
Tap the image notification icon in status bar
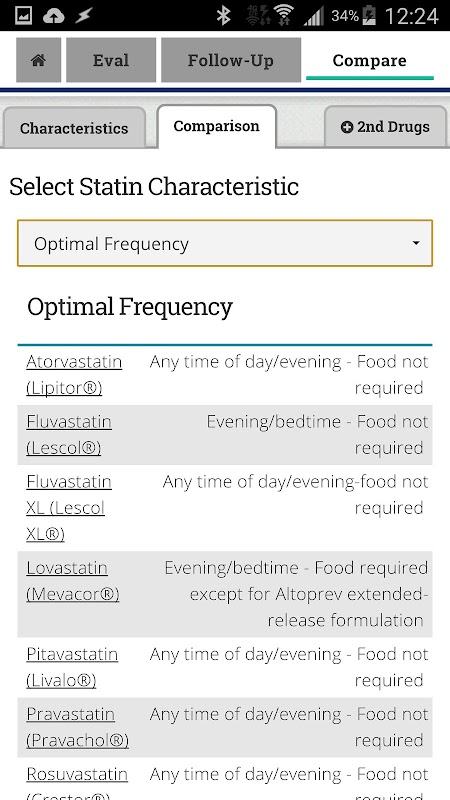[23, 16]
